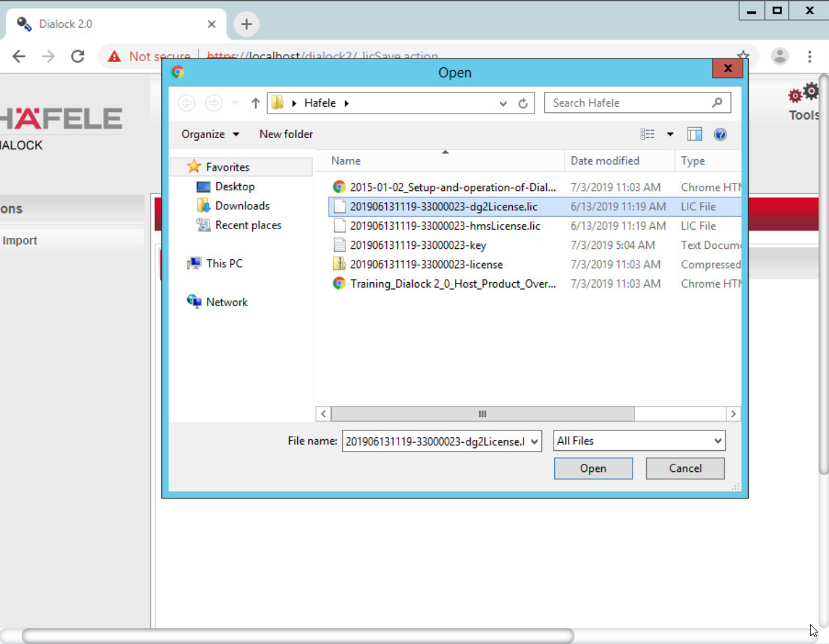Close the Dialock 2.0 tab
The width and height of the screenshot is (829, 644).
212,24
